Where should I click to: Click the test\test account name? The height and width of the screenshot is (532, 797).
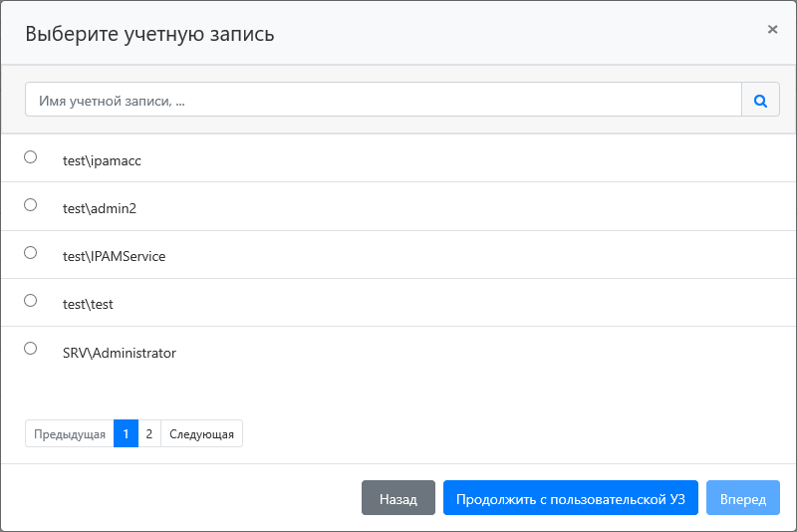point(88,304)
